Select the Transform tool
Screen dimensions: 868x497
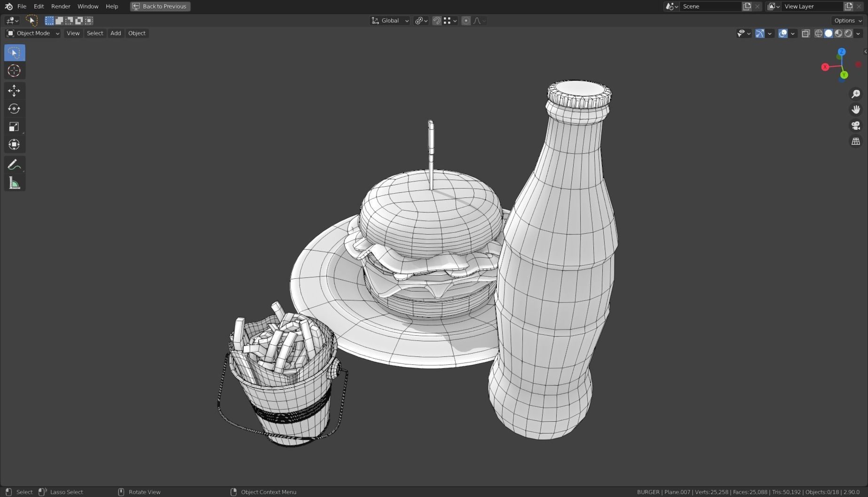[x=15, y=144]
